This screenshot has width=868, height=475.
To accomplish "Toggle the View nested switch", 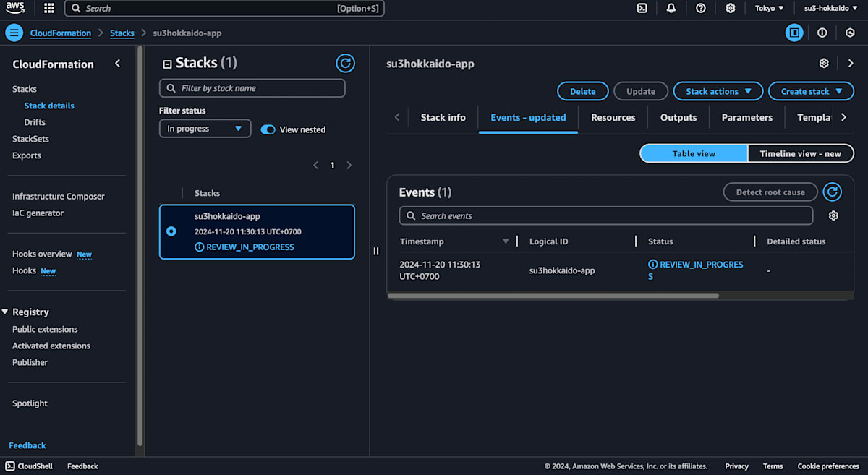I will coord(268,129).
